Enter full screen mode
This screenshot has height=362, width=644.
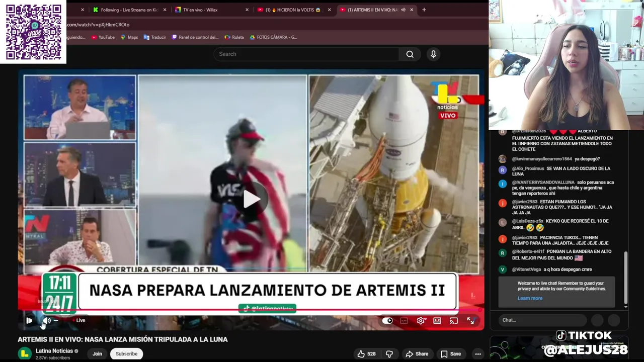pyautogui.click(x=470, y=321)
